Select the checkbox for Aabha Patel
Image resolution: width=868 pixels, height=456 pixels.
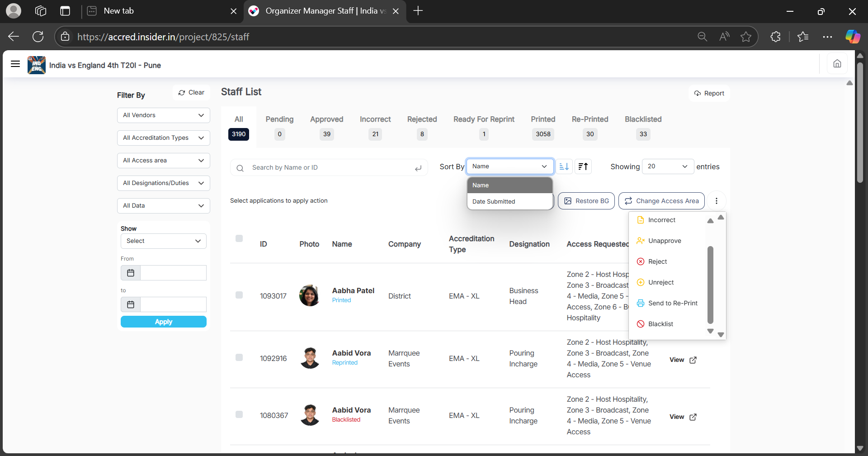pyautogui.click(x=239, y=295)
